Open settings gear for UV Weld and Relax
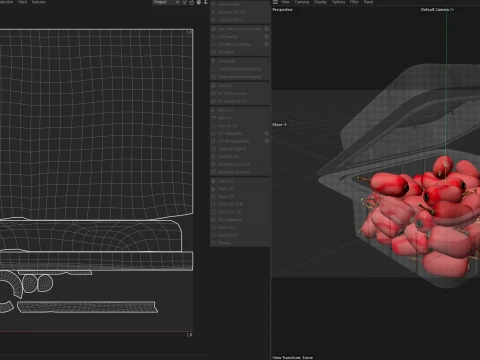This screenshot has height=360, width=480. click(x=266, y=44)
